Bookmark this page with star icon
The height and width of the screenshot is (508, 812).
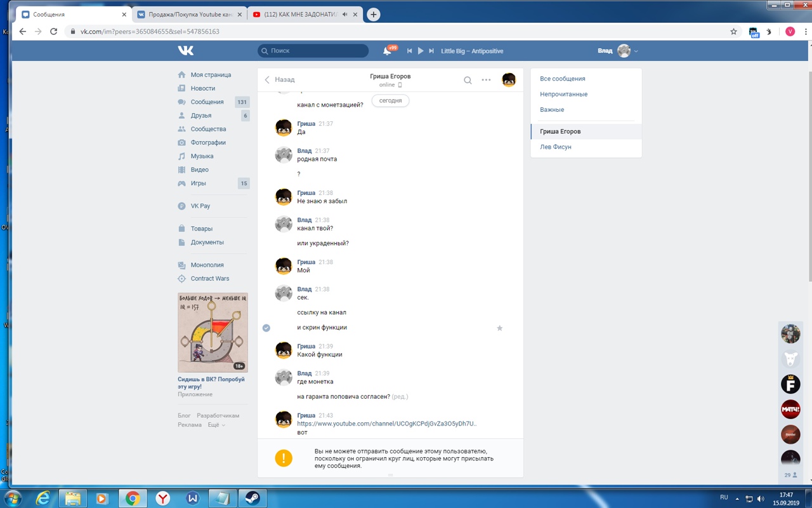click(x=733, y=31)
